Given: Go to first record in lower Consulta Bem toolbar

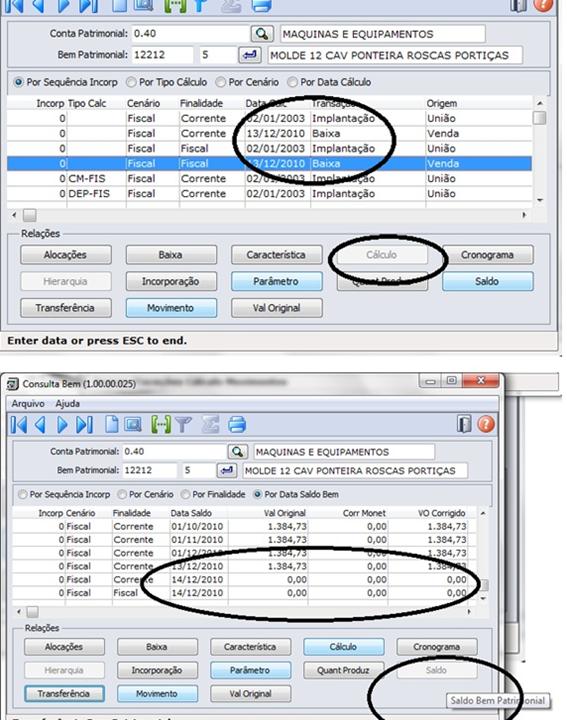Looking at the screenshot, I should click(x=19, y=425).
